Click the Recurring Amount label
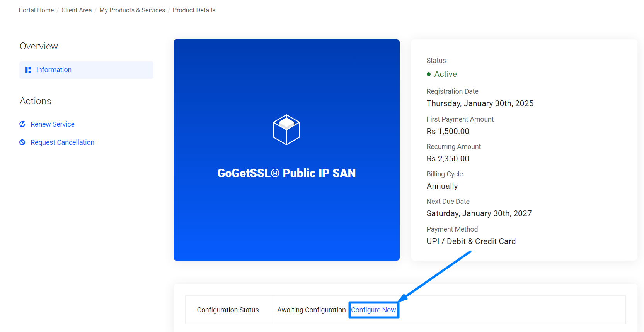The image size is (644, 332). pyautogui.click(x=454, y=147)
